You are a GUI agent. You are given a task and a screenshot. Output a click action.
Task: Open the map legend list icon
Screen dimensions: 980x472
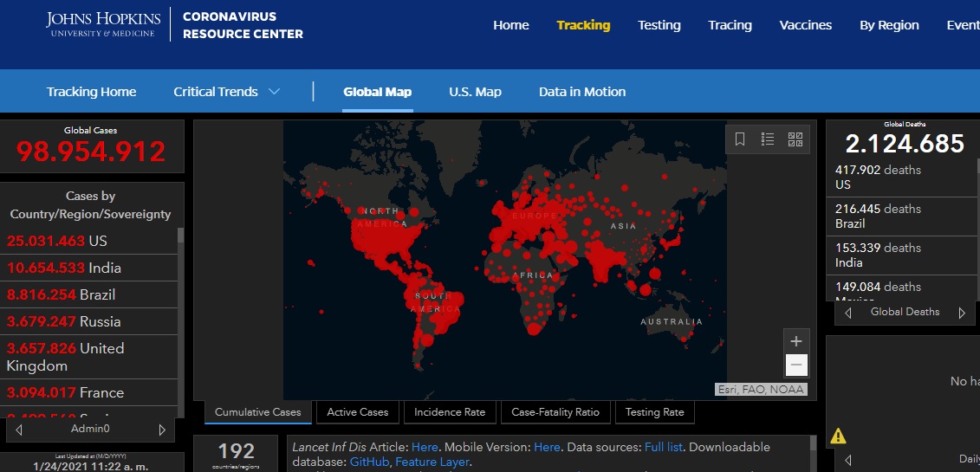coord(768,139)
